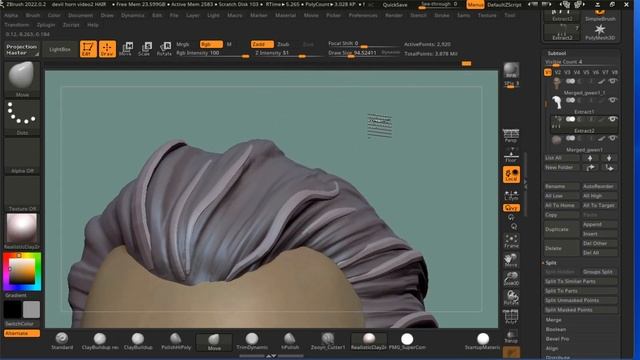This screenshot has height=360, width=640.
Task: Collapse the Subtool palette header
Action: [x=556, y=53]
